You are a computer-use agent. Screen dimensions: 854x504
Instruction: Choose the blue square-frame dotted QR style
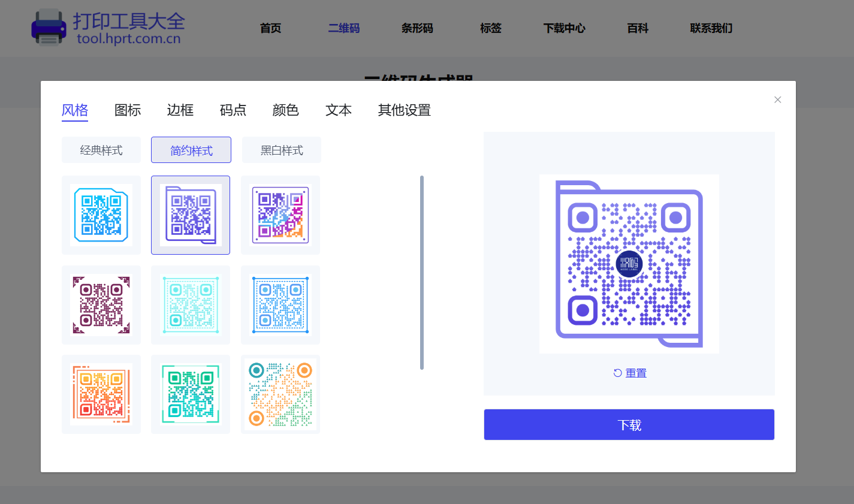tap(280, 305)
